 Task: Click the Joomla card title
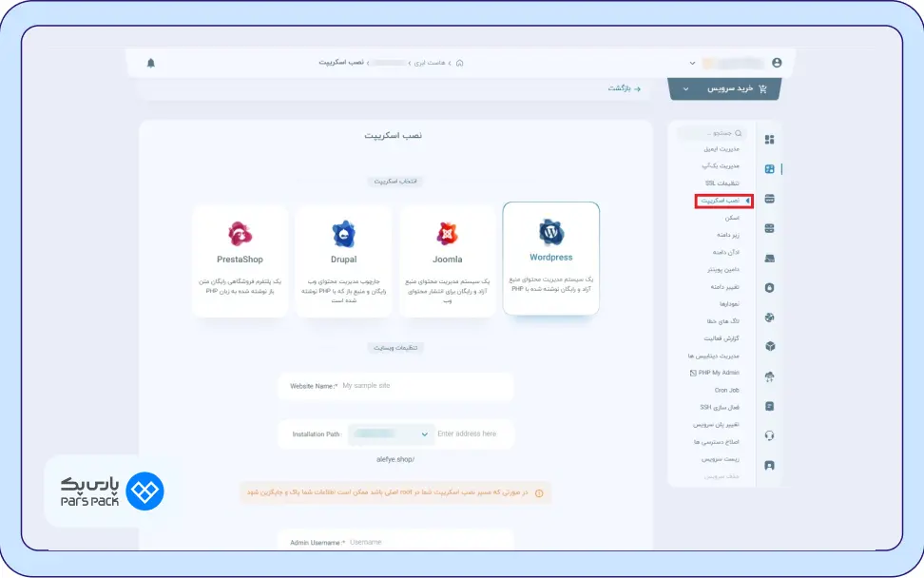448,260
